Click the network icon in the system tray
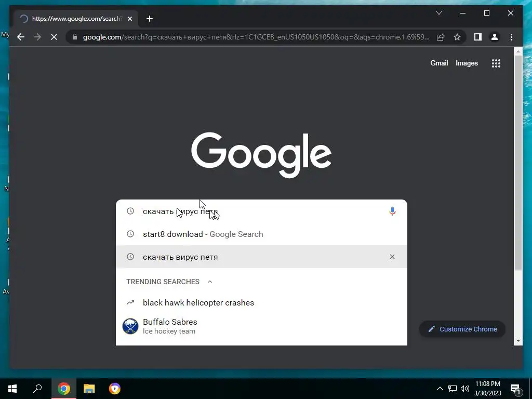Viewport: 532px width, 399px height. (453, 389)
